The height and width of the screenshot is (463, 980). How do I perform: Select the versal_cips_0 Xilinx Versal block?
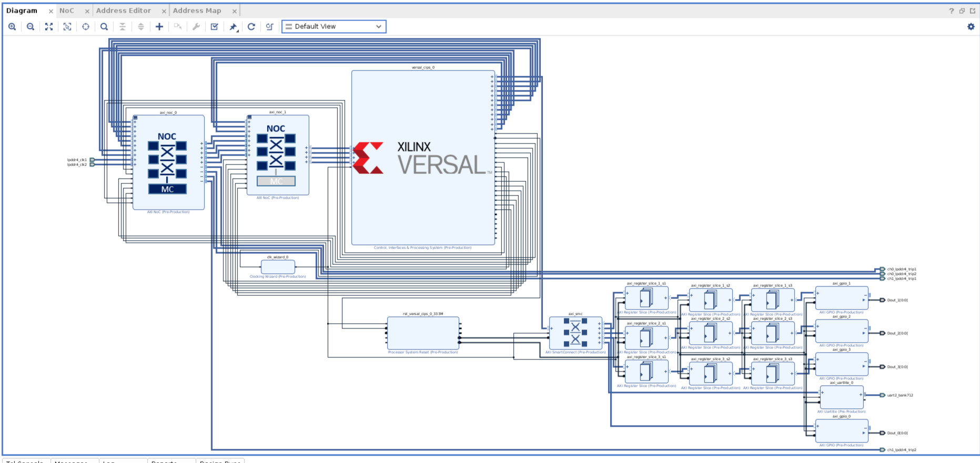[x=423, y=158]
